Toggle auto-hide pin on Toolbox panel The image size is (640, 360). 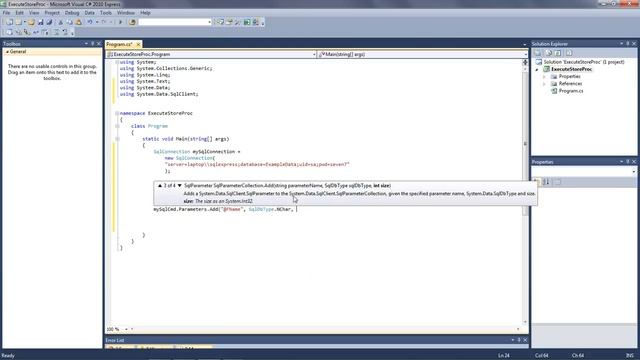point(92,43)
